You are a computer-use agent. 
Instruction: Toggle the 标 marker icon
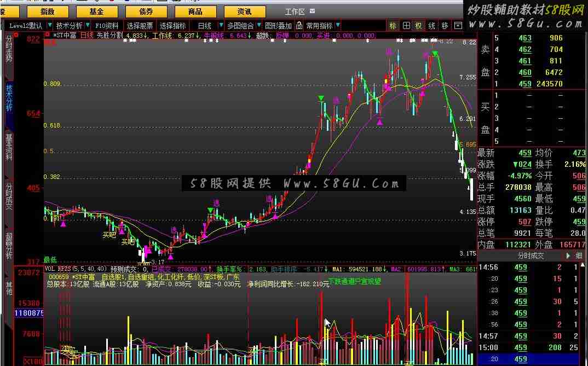393,26
